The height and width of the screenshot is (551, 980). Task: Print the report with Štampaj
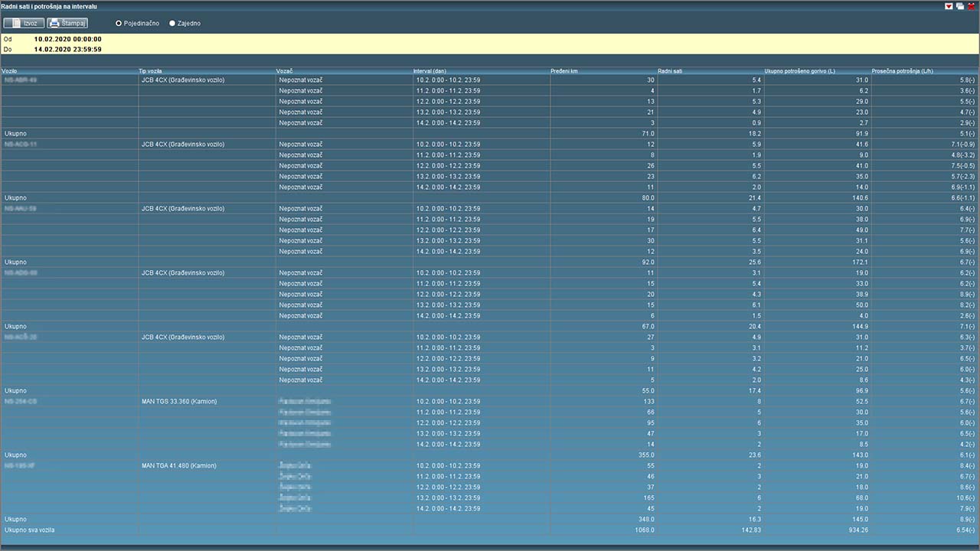coord(67,23)
